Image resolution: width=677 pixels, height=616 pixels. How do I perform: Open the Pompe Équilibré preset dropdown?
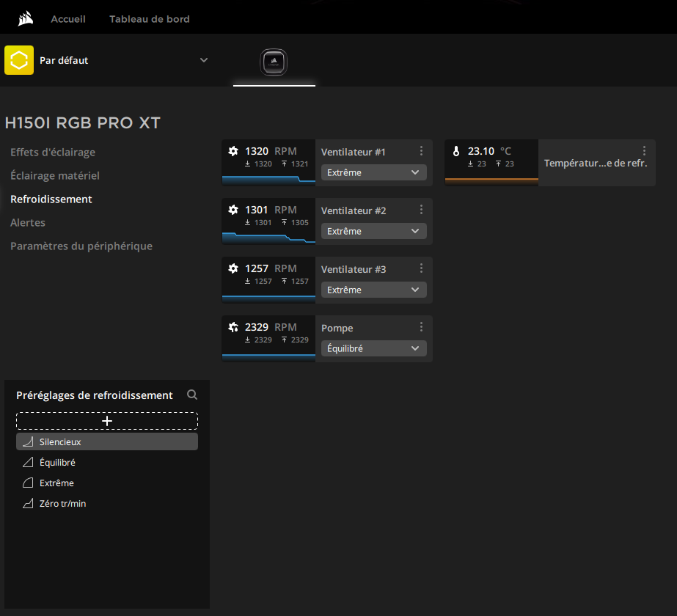pyautogui.click(x=373, y=348)
